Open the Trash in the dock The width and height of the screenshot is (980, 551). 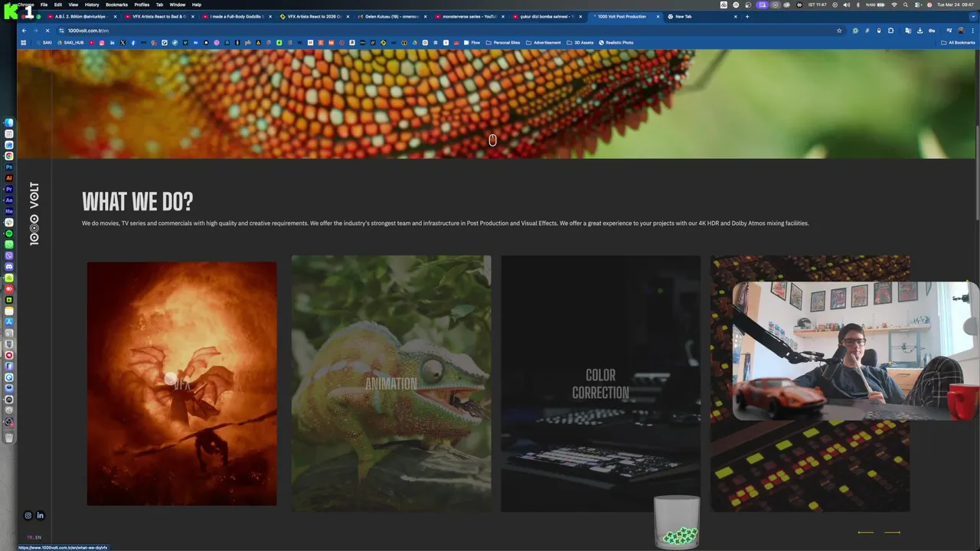coord(9,438)
